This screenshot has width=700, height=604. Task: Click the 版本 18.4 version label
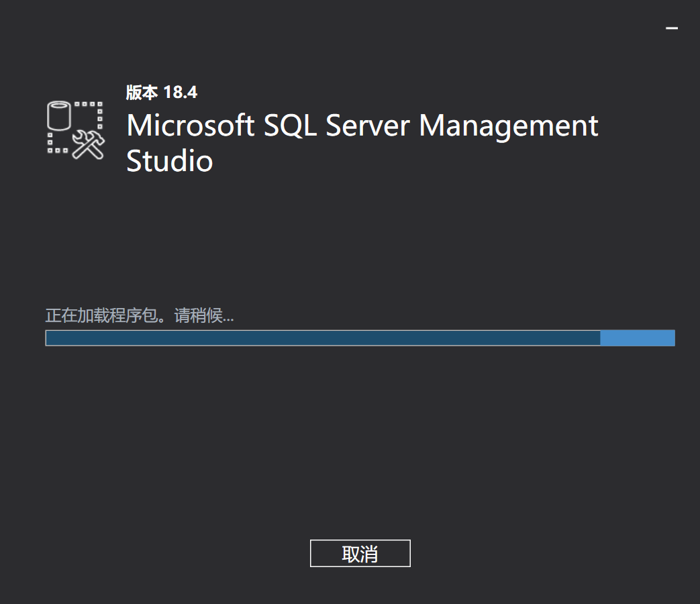pos(162,93)
